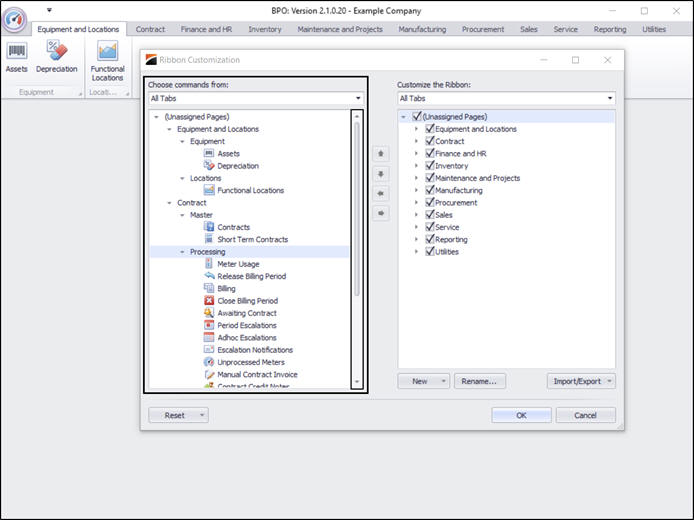Pick the Billing command icon
The width and height of the screenshot is (694, 520).
(209, 288)
